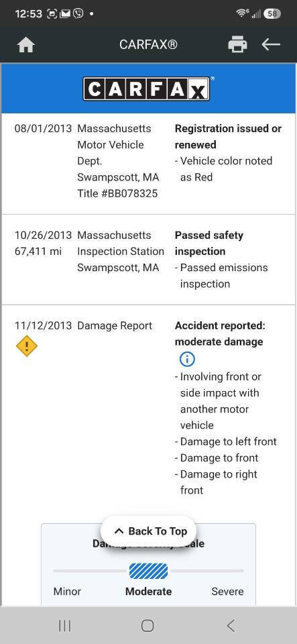This screenshot has height=644, width=297.
Task: Tap Android home navigation button
Action: tap(147, 625)
